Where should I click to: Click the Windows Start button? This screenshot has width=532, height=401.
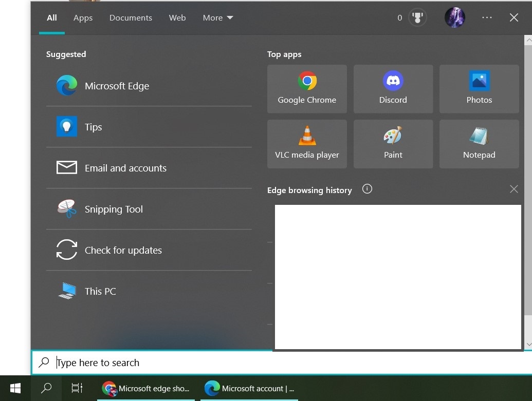click(x=15, y=388)
